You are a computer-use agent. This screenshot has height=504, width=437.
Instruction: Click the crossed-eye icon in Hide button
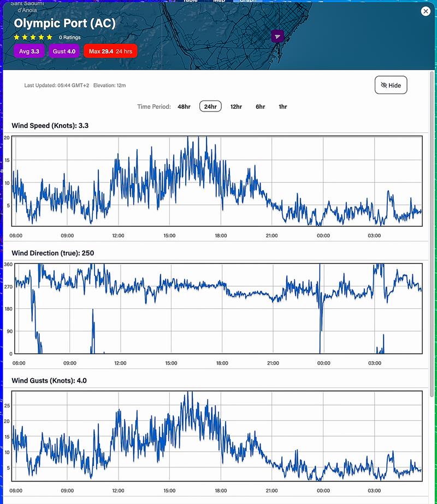coord(383,85)
